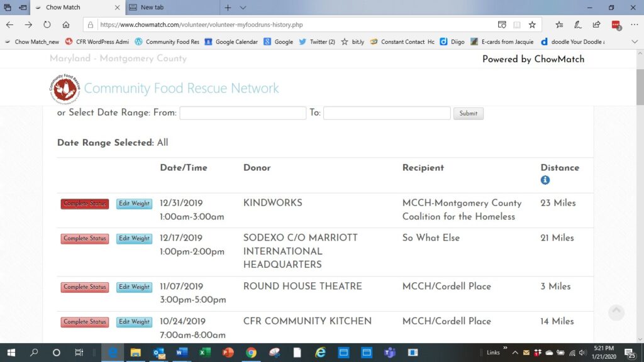Refresh the ChowMatch page
The width and height of the screenshot is (644, 362).
(47, 25)
